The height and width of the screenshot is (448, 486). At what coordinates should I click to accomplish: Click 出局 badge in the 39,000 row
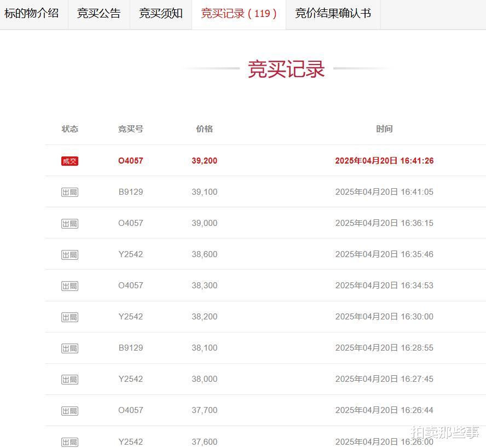click(70, 223)
